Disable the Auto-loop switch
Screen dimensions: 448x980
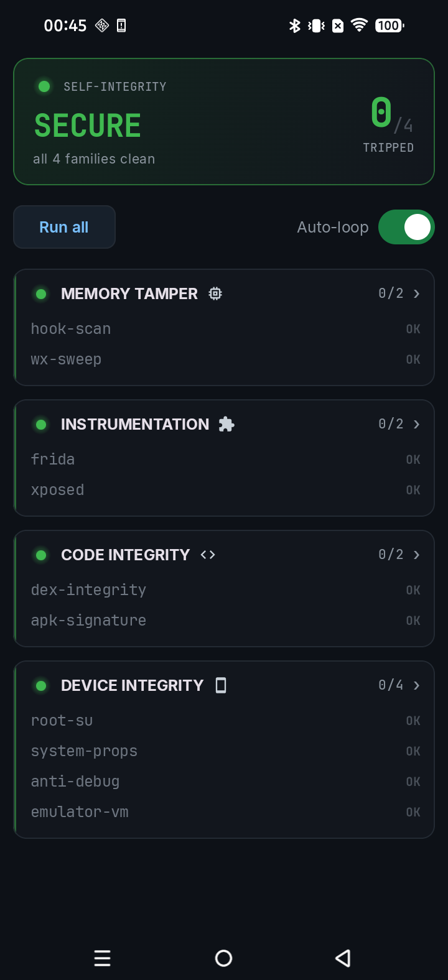[406, 227]
